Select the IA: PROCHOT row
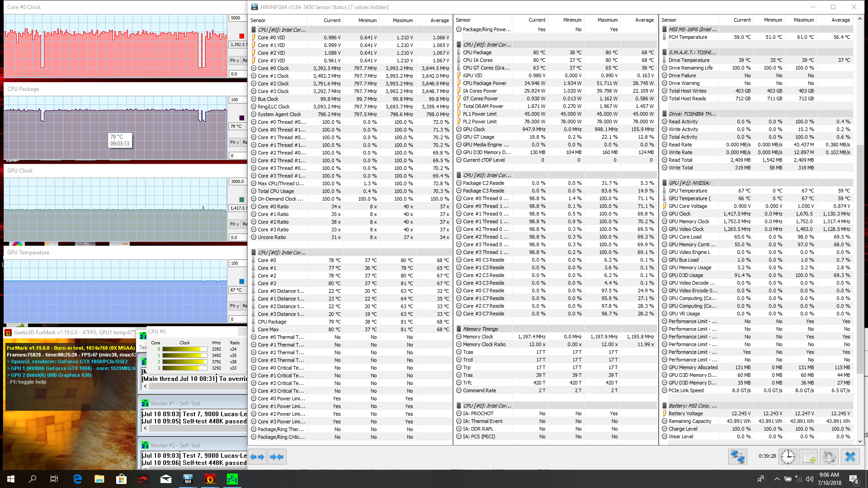This screenshot has height=488, width=868. pyautogui.click(x=556, y=413)
